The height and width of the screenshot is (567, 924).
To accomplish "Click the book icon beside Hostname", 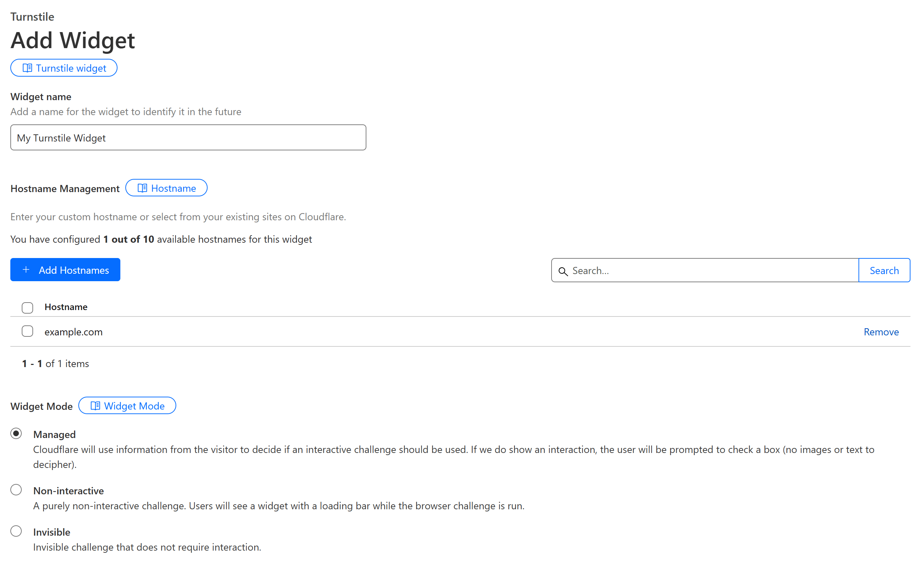I will click(142, 187).
